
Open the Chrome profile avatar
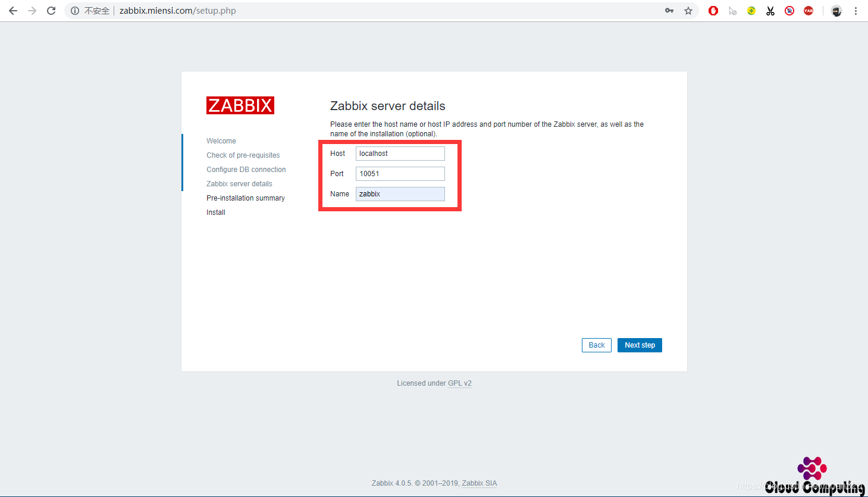(x=836, y=11)
